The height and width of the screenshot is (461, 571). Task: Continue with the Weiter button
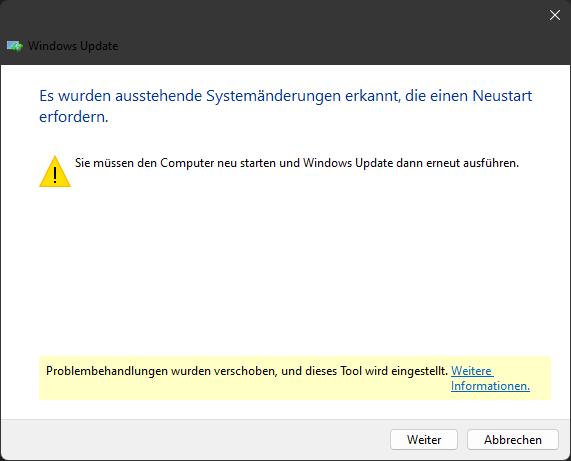point(424,440)
